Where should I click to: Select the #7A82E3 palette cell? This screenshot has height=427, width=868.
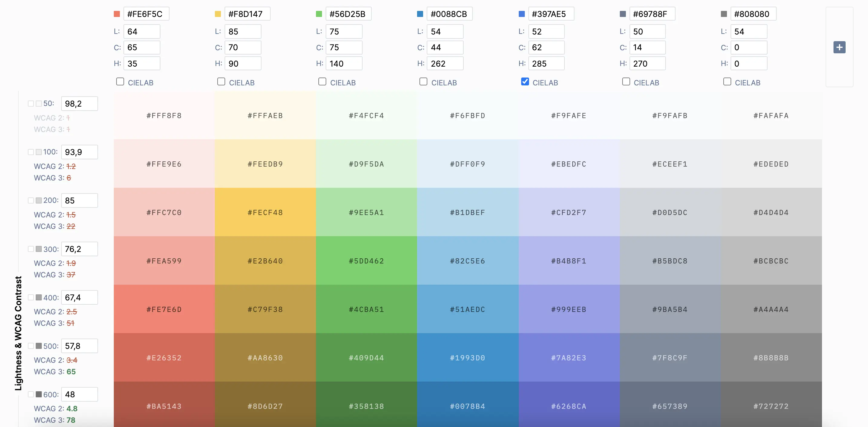pyautogui.click(x=569, y=358)
